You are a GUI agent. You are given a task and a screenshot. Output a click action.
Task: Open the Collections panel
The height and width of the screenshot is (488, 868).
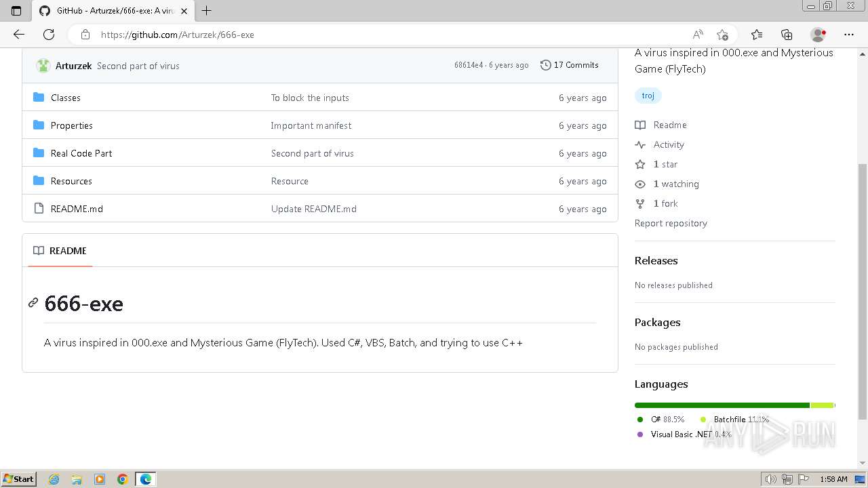(x=787, y=35)
